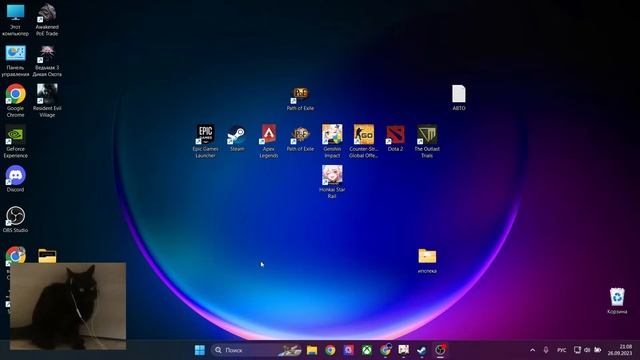Screen dimensions: 640x360
Task: Select the lone Path of Exile shortcut above Genshin row
Action: 300,98
